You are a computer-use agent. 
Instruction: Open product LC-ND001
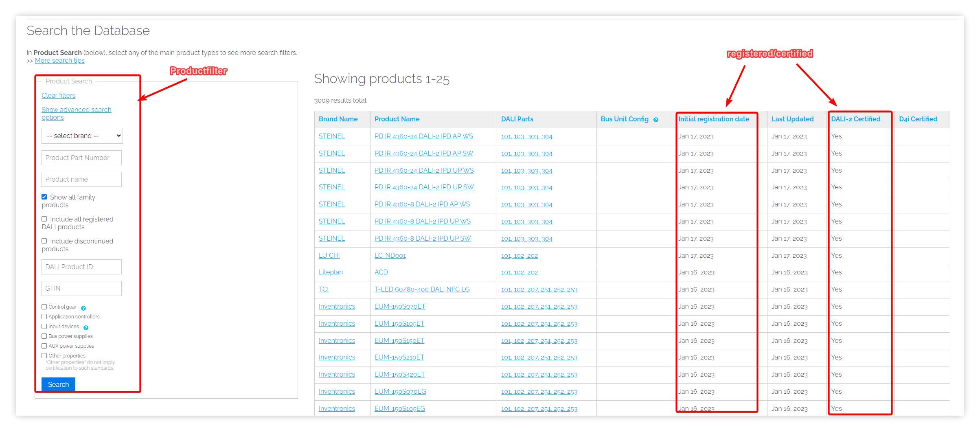(x=390, y=255)
